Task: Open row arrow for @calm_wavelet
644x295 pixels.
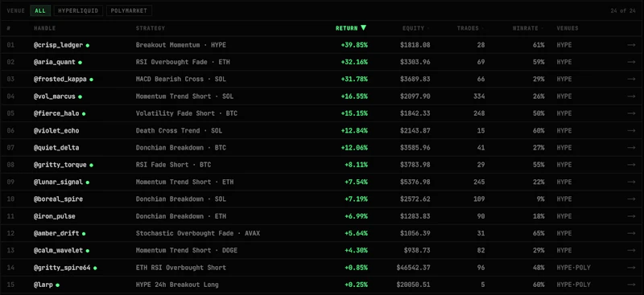Action: point(631,250)
